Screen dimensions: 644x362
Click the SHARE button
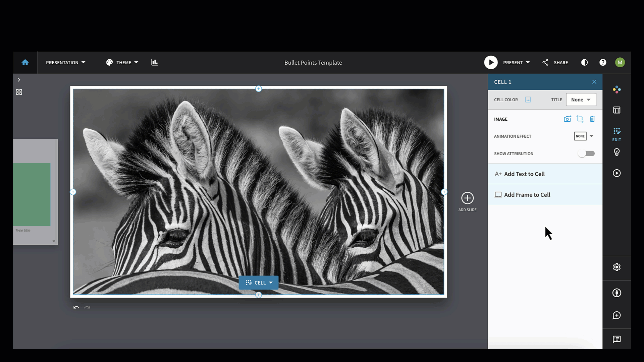click(x=555, y=62)
